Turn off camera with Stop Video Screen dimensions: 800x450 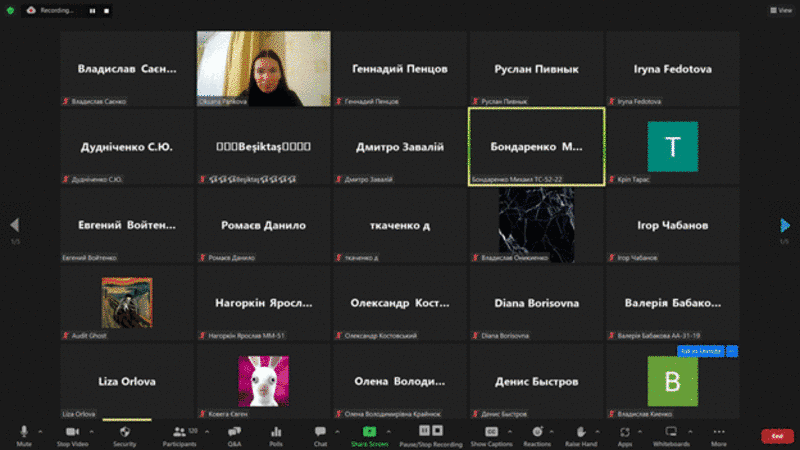pyautogui.click(x=71, y=434)
